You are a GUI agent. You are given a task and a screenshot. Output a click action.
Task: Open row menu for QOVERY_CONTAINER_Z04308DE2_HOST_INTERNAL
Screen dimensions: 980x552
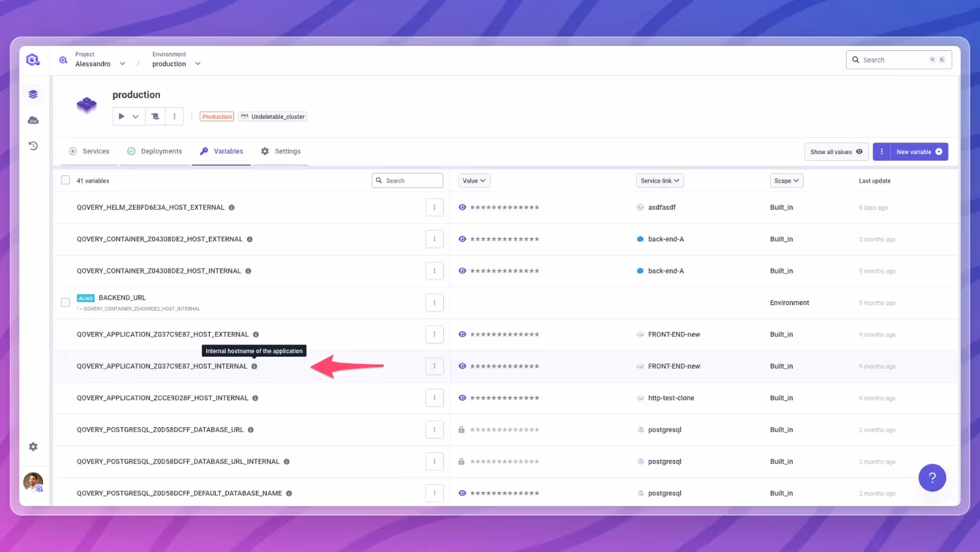[434, 271]
